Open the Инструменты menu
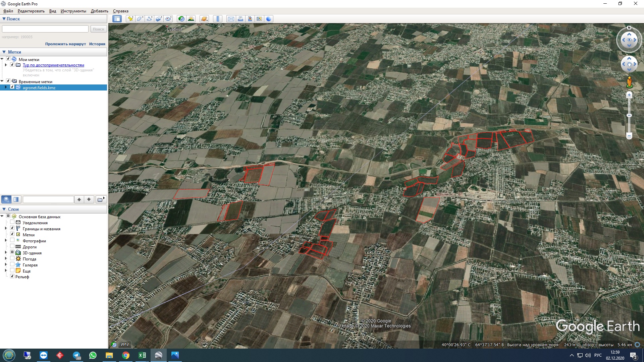644x362 pixels. pyautogui.click(x=73, y=11)
